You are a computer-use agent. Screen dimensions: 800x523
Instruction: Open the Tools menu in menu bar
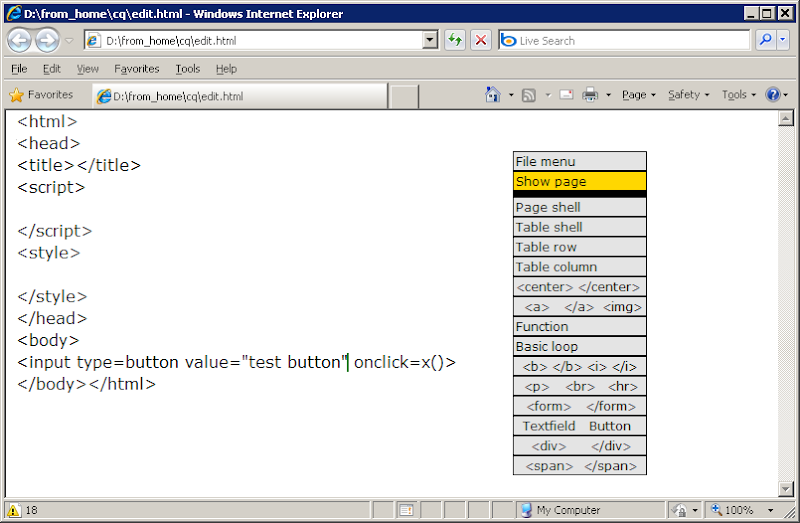[188, 68]
